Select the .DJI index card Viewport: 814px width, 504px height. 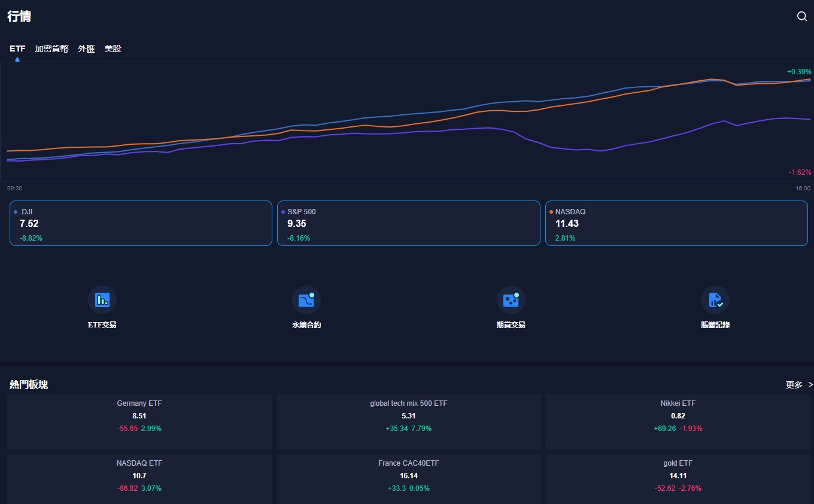(x=141, y=223)
